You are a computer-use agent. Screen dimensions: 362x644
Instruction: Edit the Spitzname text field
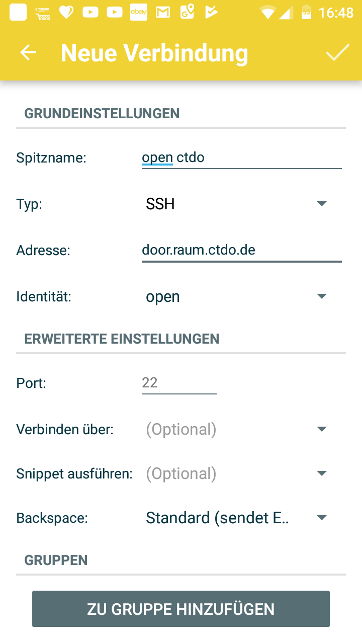pos(241,157)
